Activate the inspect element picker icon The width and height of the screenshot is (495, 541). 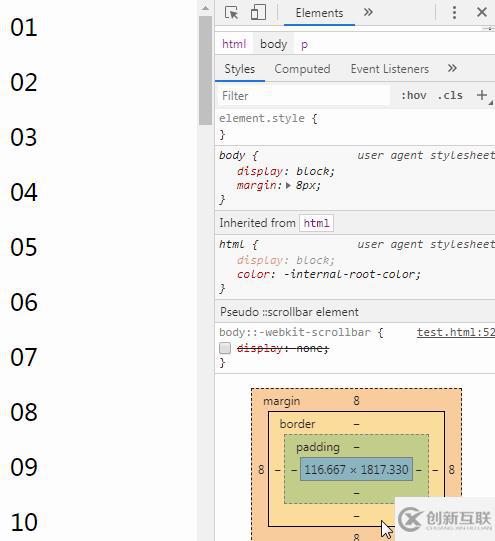[x=231, y=13]
